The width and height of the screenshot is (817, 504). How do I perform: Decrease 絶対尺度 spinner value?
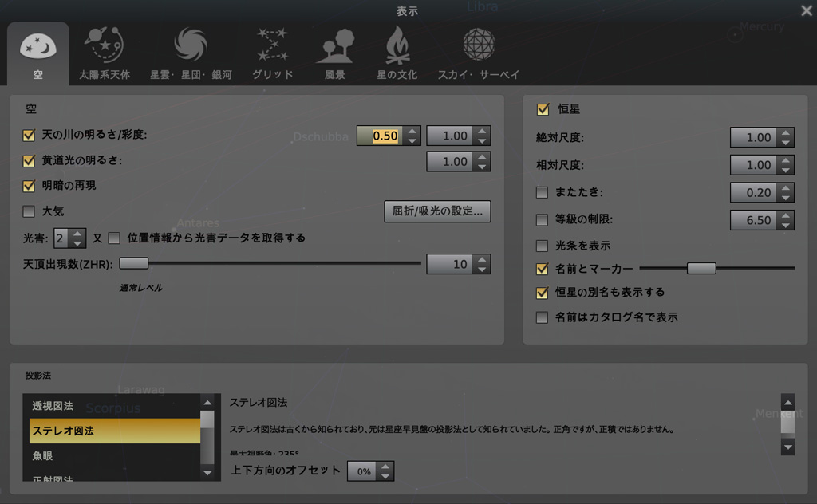click(x=786, y=142)
